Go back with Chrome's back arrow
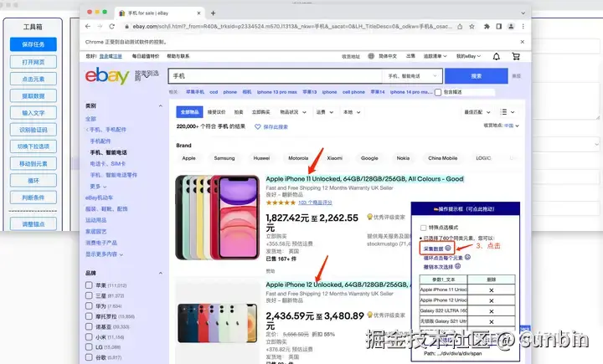Screen dimensions: 603x364 point(88,27)
